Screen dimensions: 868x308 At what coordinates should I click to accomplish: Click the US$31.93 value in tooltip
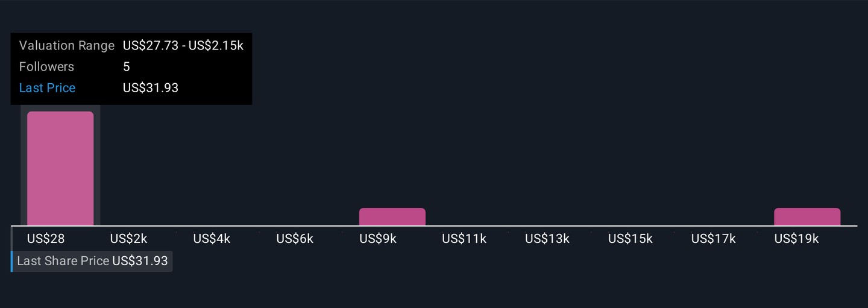coord(151,88)
